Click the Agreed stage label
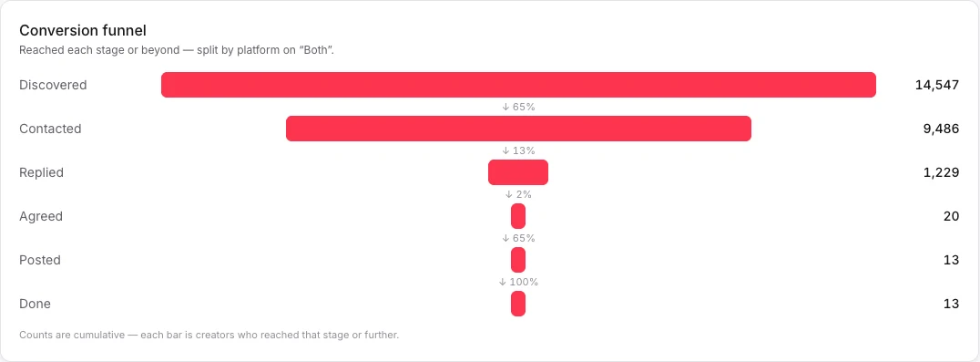The width and height of the screenshot is (980, 362). [41, 216]
